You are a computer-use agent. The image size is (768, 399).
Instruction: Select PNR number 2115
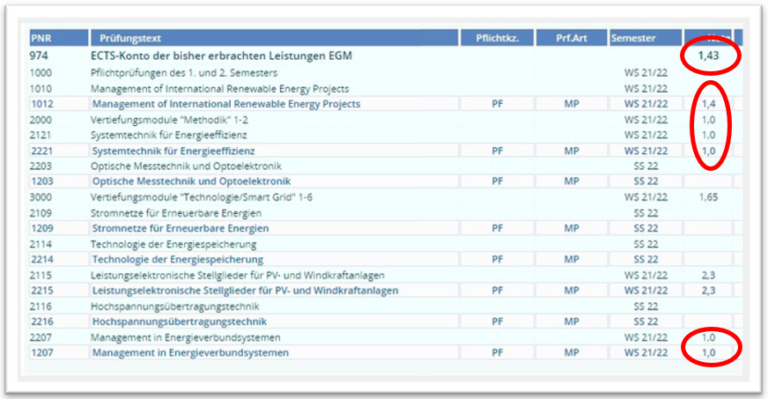click(41, 275)
